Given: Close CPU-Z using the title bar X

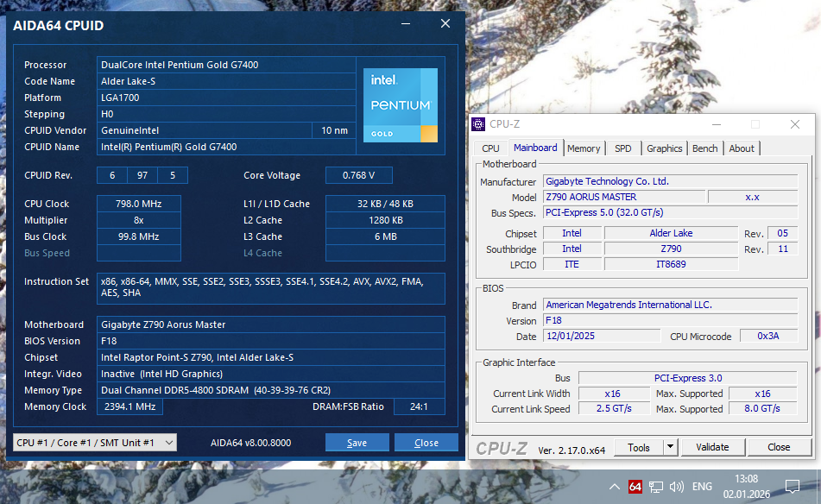Looking at the screenshot, I should (x=795, y=124).
